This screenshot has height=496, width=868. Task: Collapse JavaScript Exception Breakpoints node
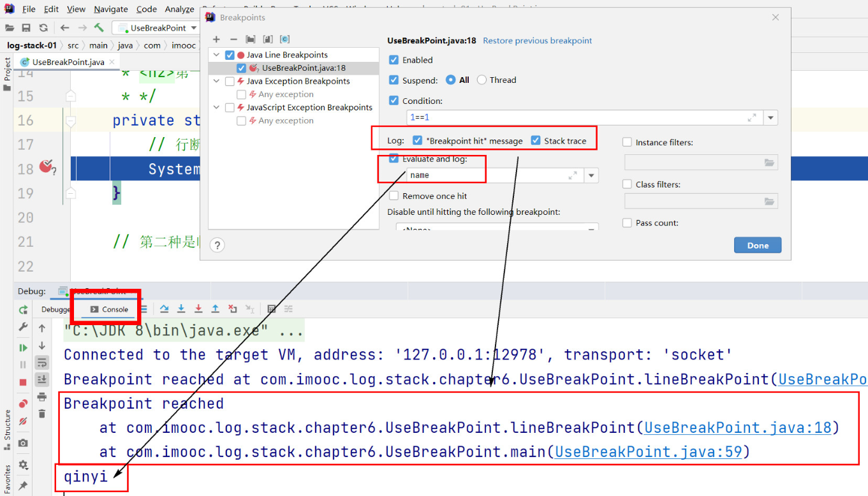[217, 107]
